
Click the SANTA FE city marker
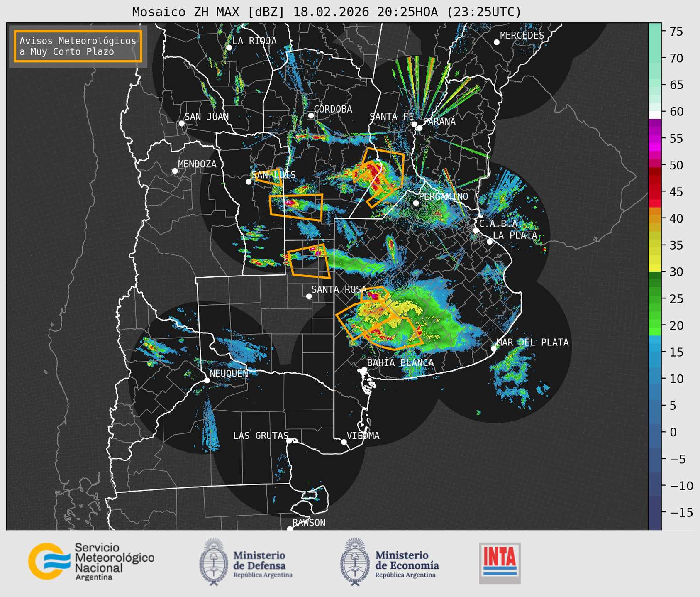pos(414,124)
